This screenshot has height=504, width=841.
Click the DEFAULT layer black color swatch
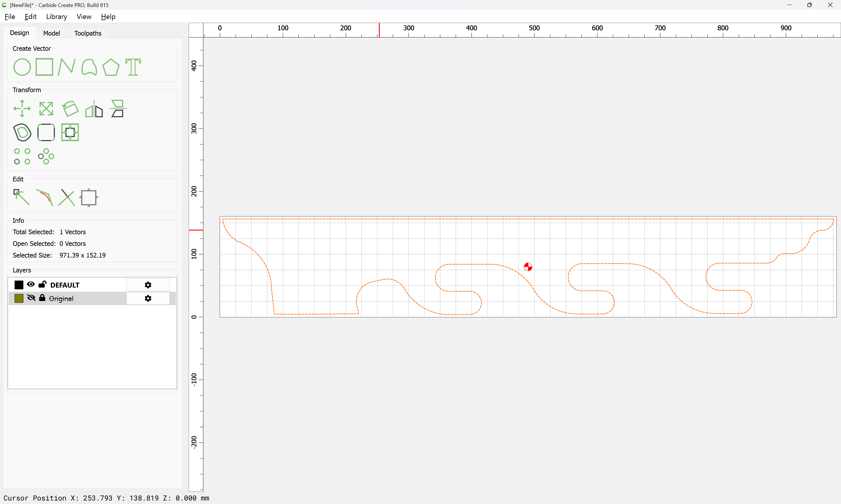tap(19, 285)
